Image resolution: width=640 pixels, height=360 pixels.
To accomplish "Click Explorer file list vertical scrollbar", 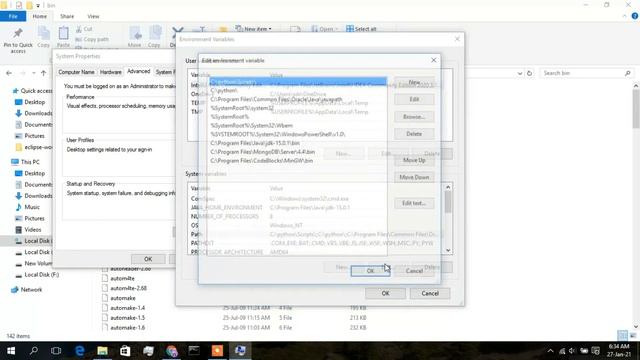I will [636, 109].
